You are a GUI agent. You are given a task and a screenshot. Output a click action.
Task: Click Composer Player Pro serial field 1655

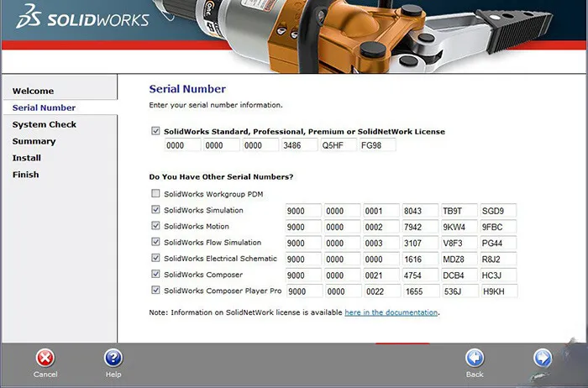(x=422, y=291)
